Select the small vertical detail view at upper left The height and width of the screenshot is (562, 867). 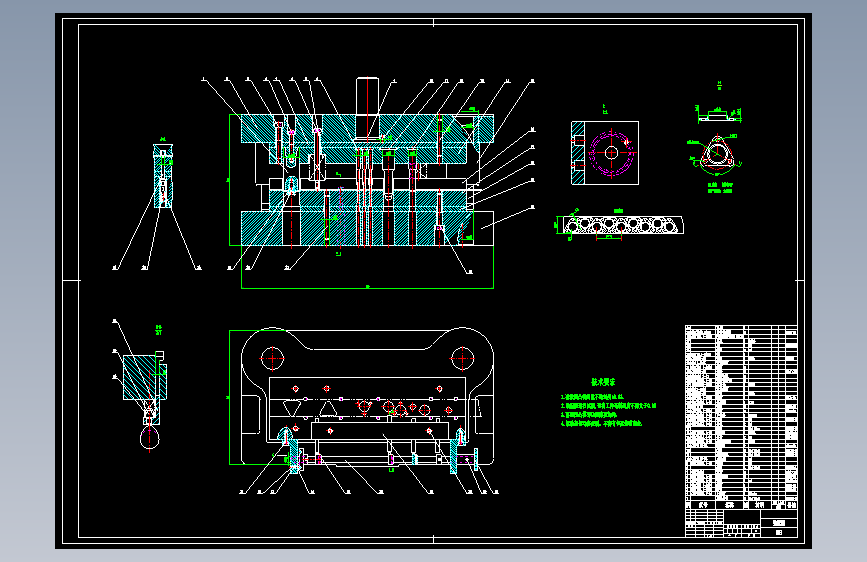click(163, 176)
